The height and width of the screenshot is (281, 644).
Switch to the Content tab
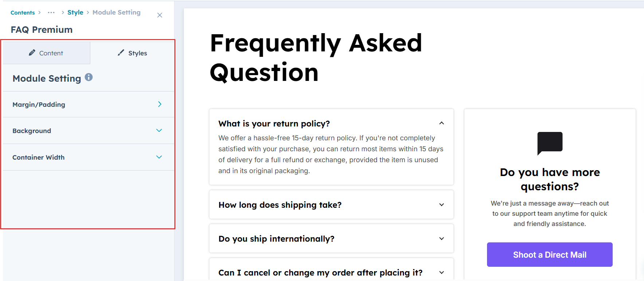[46, 53]
